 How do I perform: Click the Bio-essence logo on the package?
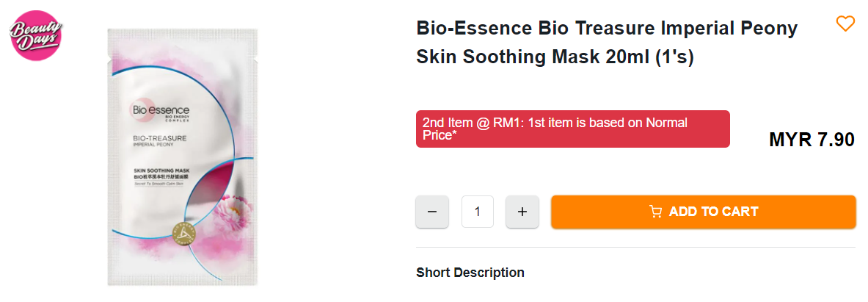pos(160,110)
